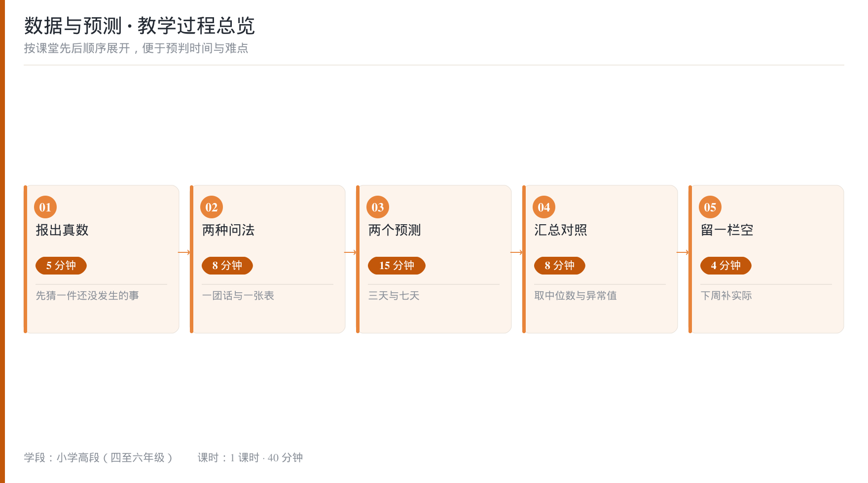This screenshot has height=483, width=868.
Task: Click the 04 step number badge
Action: click(x=544, y=207)
